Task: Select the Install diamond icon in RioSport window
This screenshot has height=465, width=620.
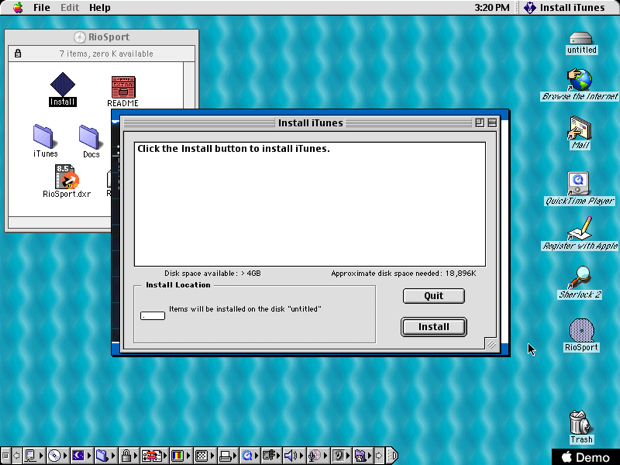Action: (x=62, y=90)
